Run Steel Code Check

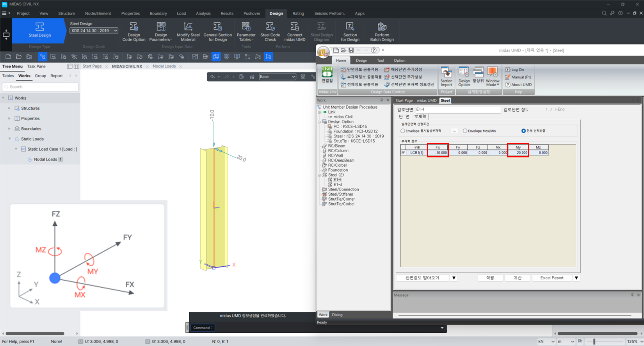[270, 32]
